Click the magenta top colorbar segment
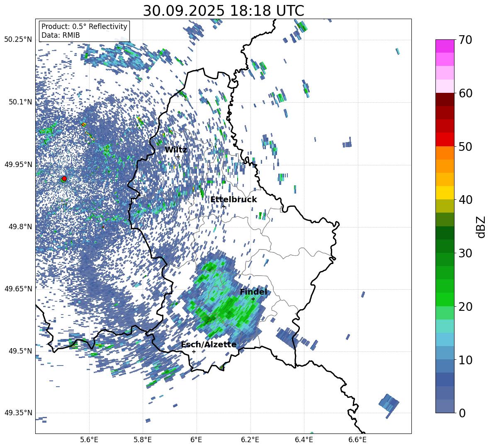 (445, 46)
